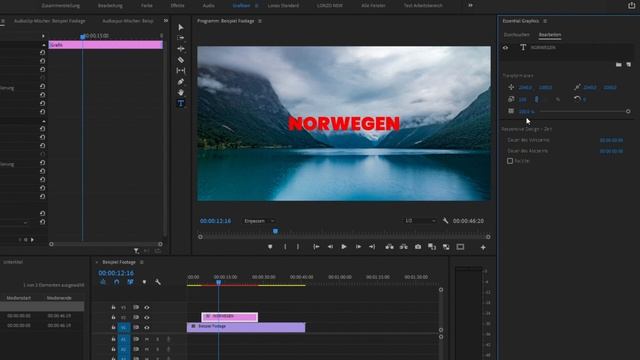Switch to Audio workspace
640x360 pixels.
tap(209, 6)
